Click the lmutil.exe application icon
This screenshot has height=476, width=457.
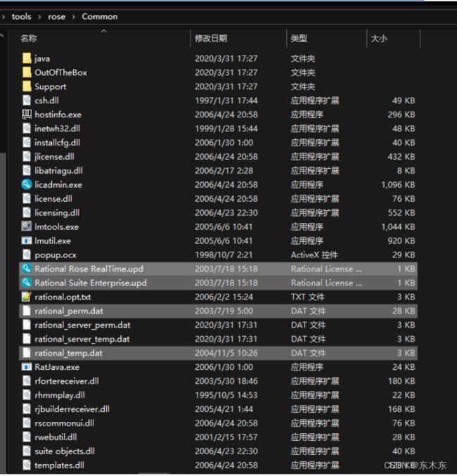tap(27, 240)
